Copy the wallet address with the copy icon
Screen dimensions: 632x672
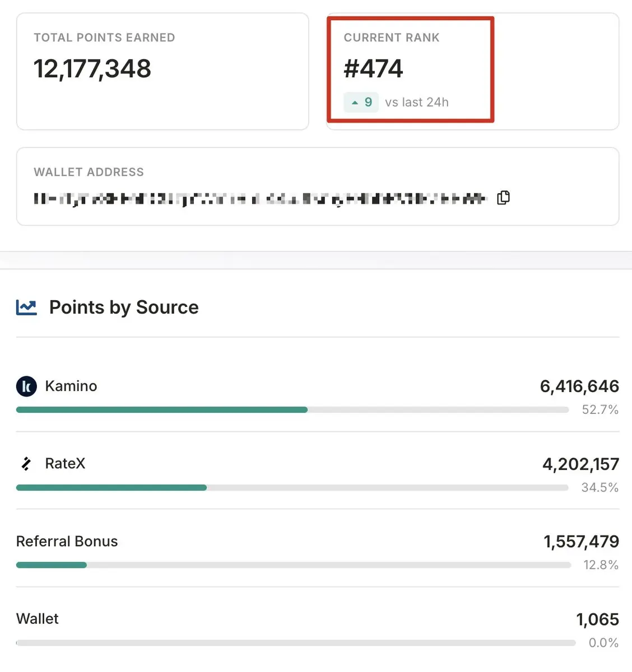pos(503,198)
